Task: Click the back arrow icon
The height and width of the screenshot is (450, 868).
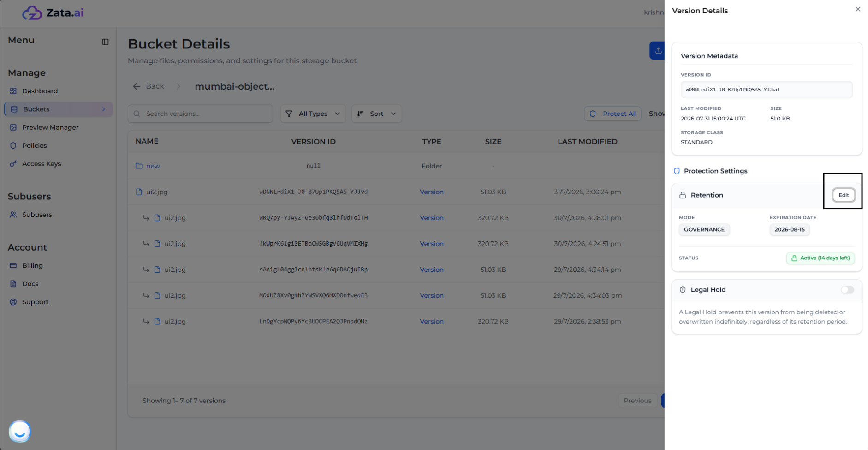Action: coord(137,86)
